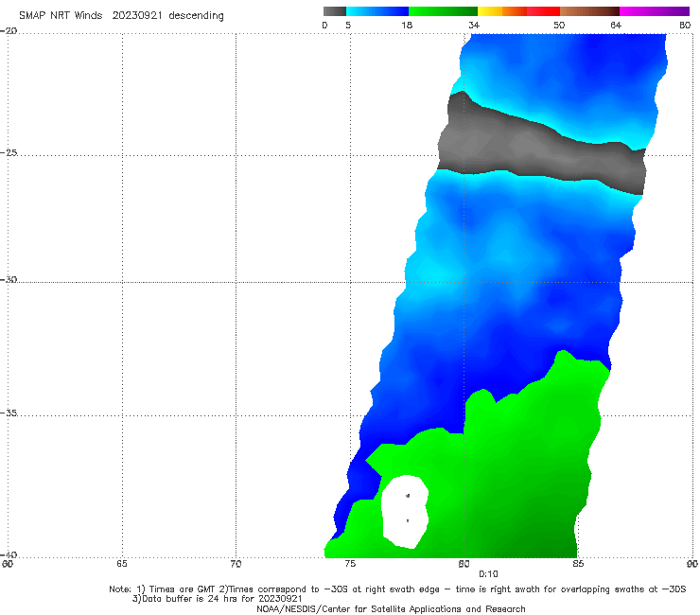Click the note '3)Data buffer is 24 hrs'
This screenshot has height=615, width=700.
pyautogui.click(x=217, y=599)
